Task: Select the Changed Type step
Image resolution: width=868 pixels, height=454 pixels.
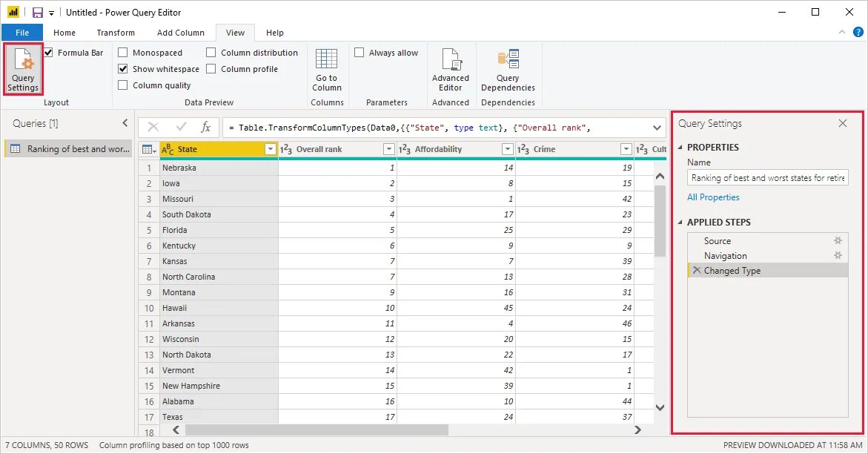Action: (768, 271)
